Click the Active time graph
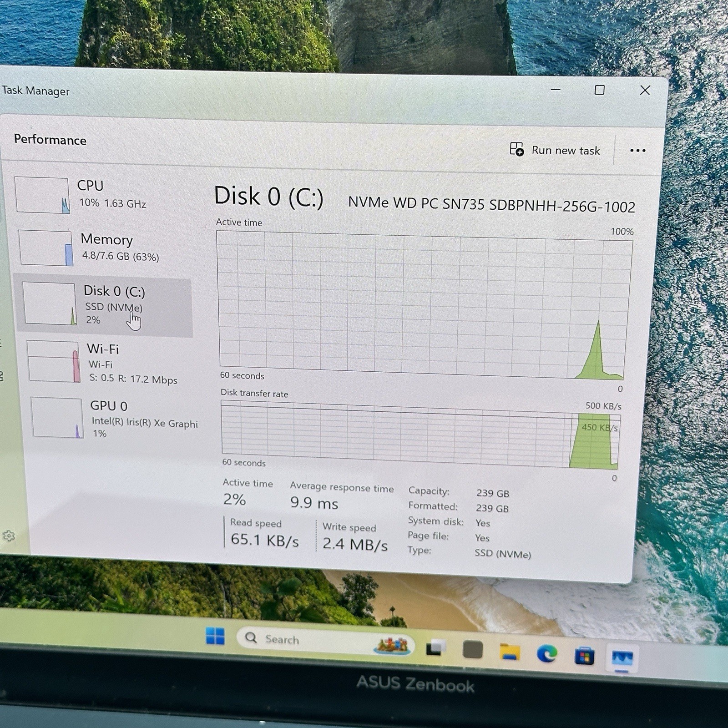728x728 pixels. pos(423,305)
